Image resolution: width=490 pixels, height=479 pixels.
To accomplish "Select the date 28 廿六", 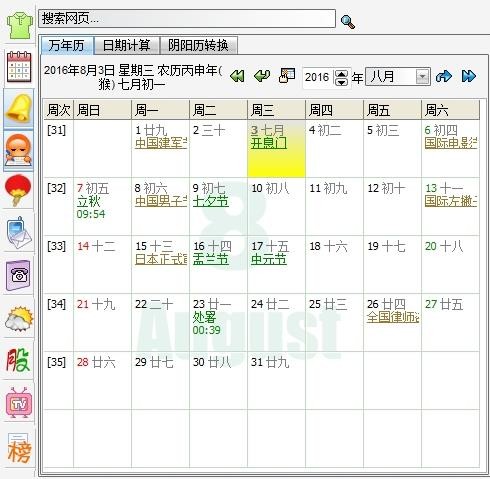I will pos(102,381).
